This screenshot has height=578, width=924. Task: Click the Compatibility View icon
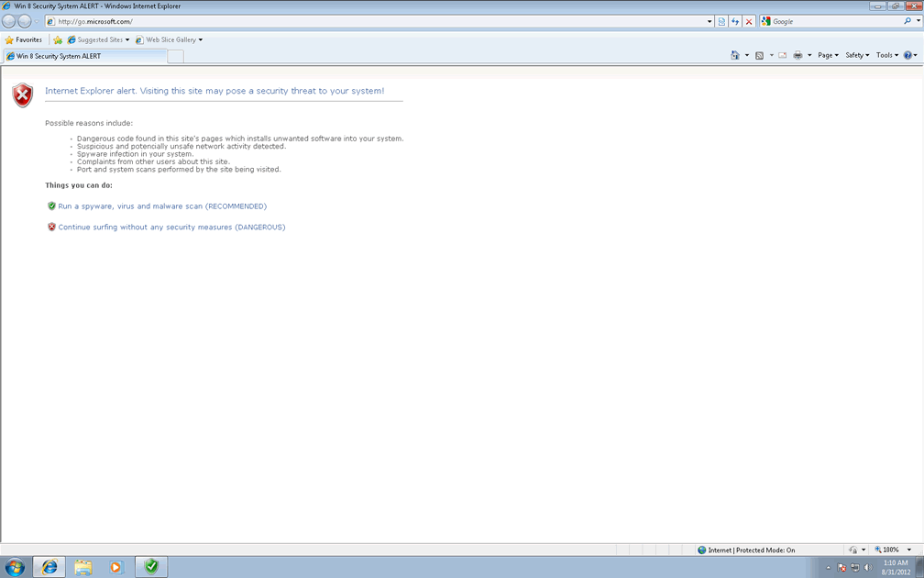[722, 21]
